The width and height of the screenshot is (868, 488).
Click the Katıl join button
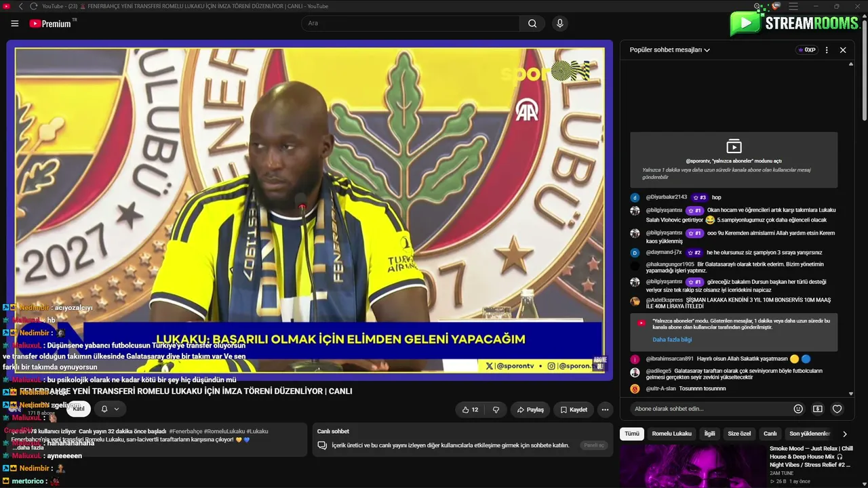[x=79, y=409]
